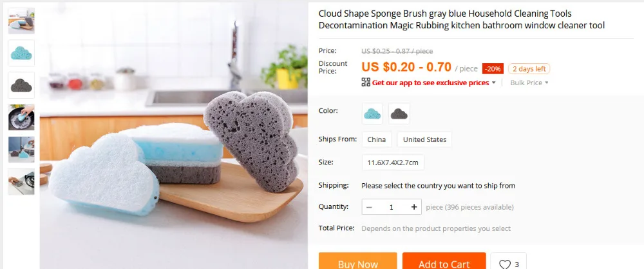
Task: View the stove-cleaning thumbnail at the bottom
Action: 21,181
